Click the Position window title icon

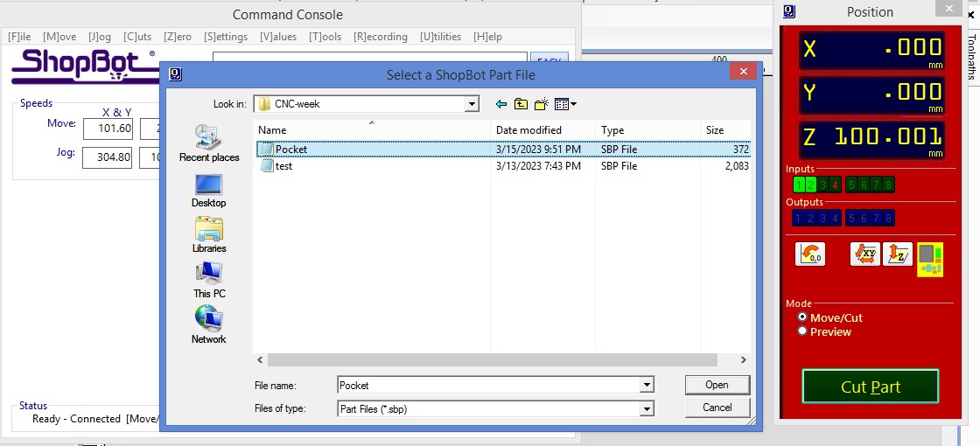coord(788,11)
